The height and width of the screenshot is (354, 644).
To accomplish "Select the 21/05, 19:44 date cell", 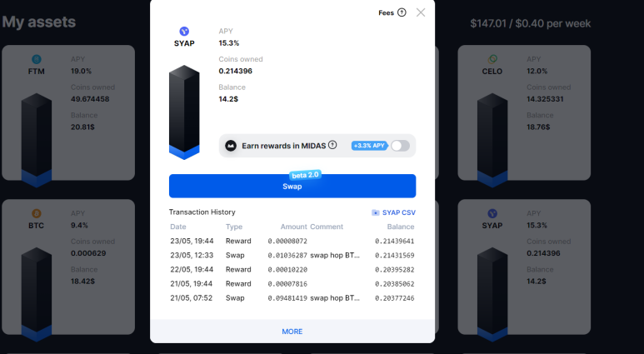I will [x=192, y=284].
